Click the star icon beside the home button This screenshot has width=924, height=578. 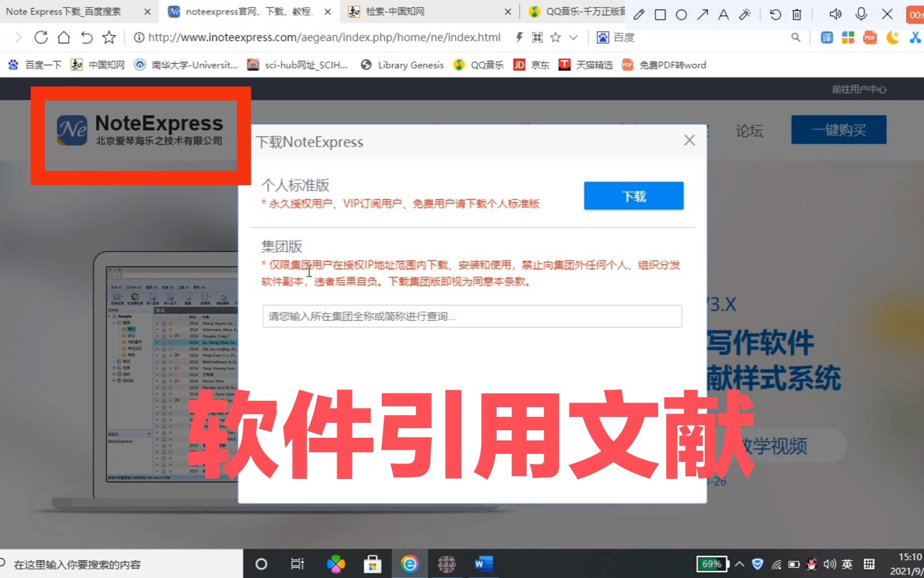(109, 37)
